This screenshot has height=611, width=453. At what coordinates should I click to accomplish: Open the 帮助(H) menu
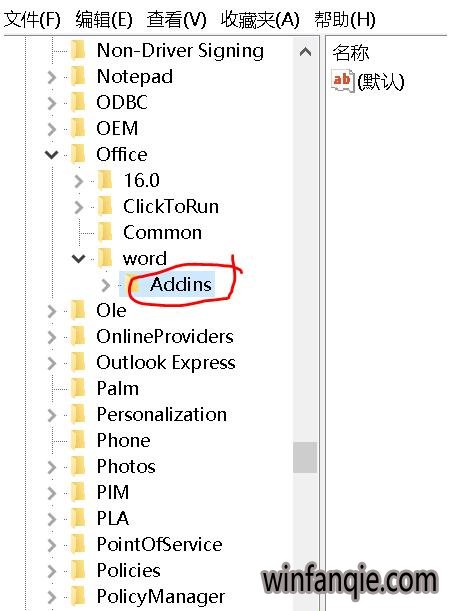[x=345, y=19]
